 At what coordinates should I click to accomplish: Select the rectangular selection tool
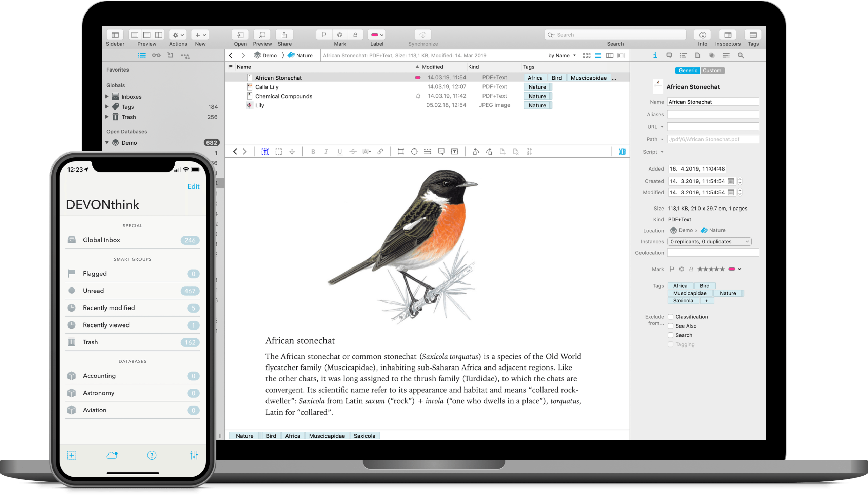point(279,152)
